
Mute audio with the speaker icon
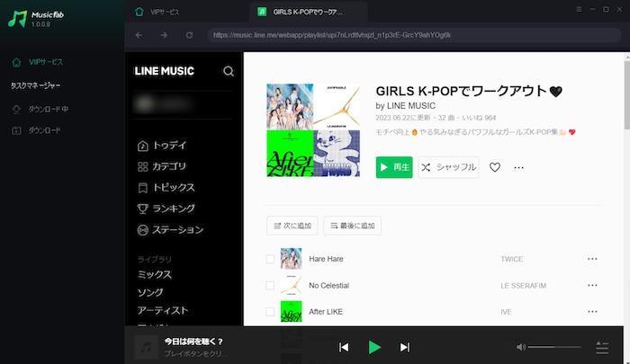[x=521, y=347]
